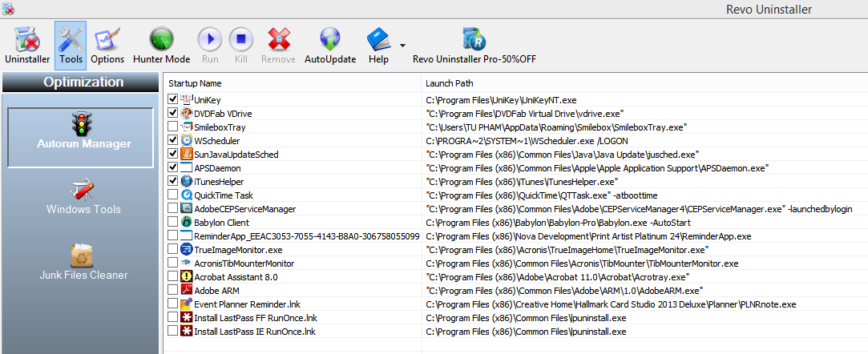
Task: Open the Help book icon
Action: pyautogui.click(x=379, y=40)
